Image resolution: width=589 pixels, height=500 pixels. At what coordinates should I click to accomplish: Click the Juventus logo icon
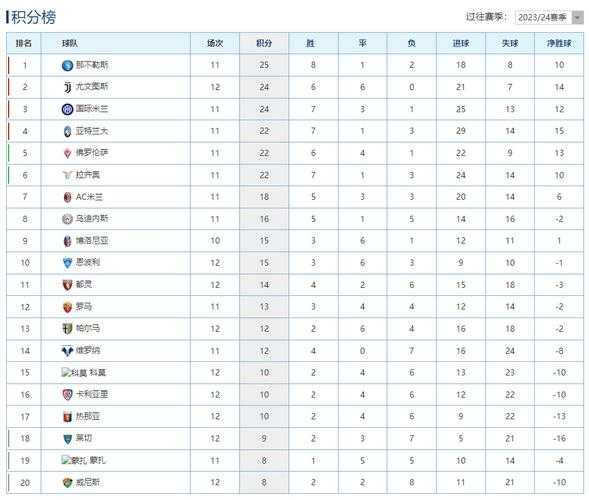click(68, 88)
